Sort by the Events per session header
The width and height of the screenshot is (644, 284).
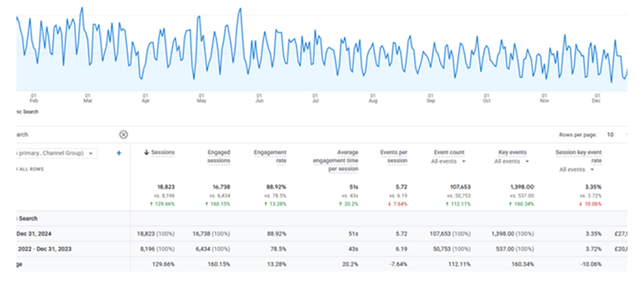tap(394, 157)
